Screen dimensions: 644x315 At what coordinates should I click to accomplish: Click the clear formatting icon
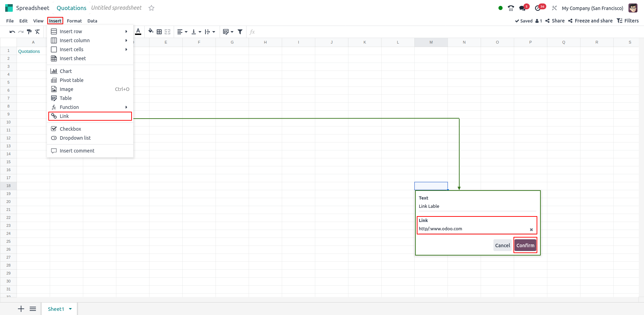point(38,32)
